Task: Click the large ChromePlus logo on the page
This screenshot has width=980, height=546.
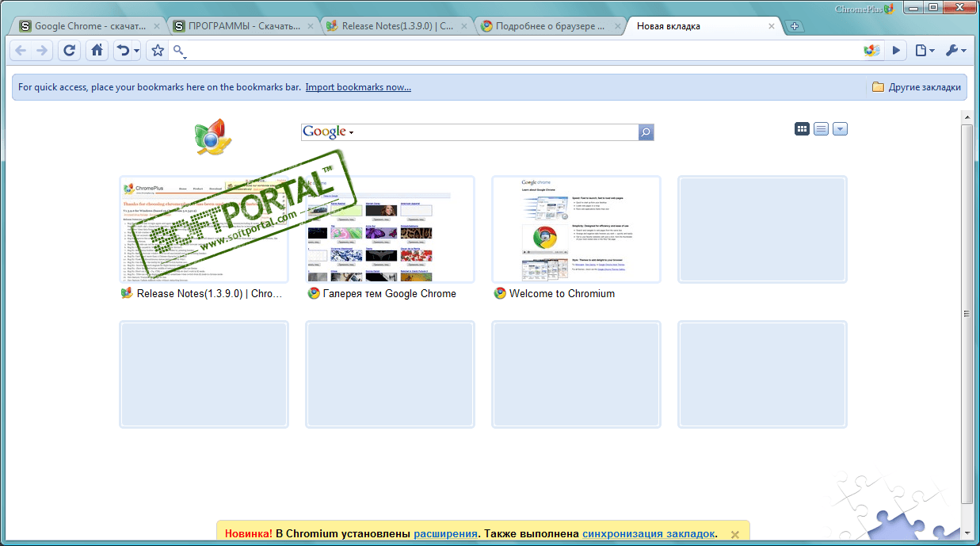Action: click(212, 136)
